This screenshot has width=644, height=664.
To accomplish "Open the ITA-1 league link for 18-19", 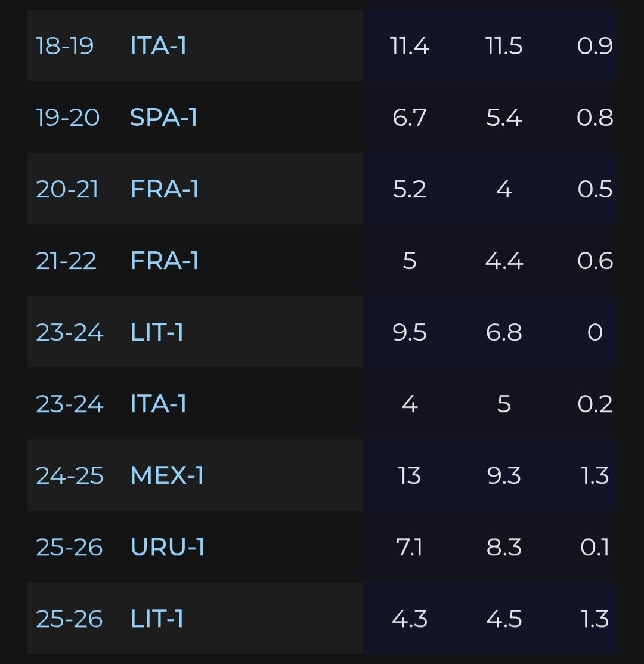I will click(158, 46).
